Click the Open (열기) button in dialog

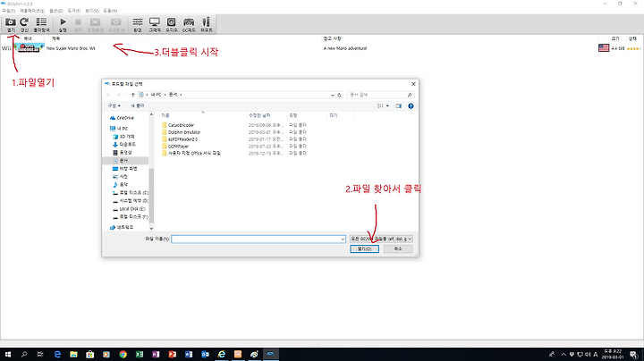[x=364, y=249]
